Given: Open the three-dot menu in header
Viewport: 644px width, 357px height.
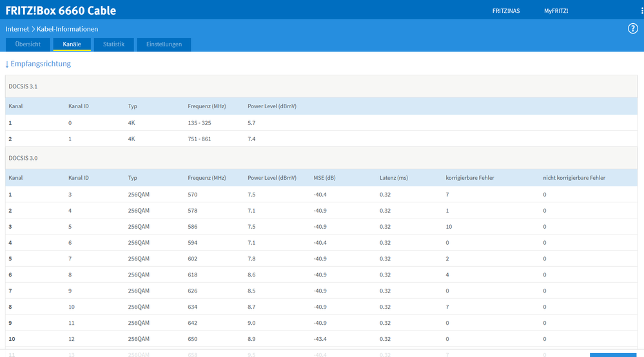Looking at the screenshot, I should tap(641, 11).
